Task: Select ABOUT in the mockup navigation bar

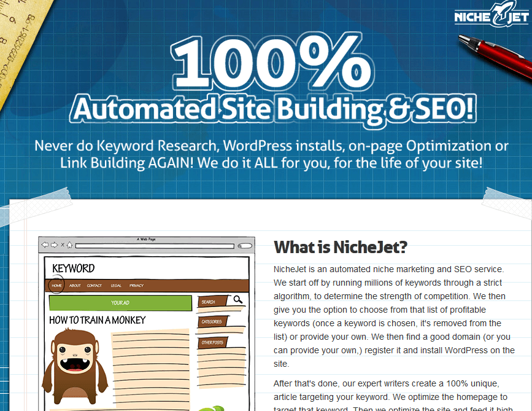Action: click(x=75, y=286)
